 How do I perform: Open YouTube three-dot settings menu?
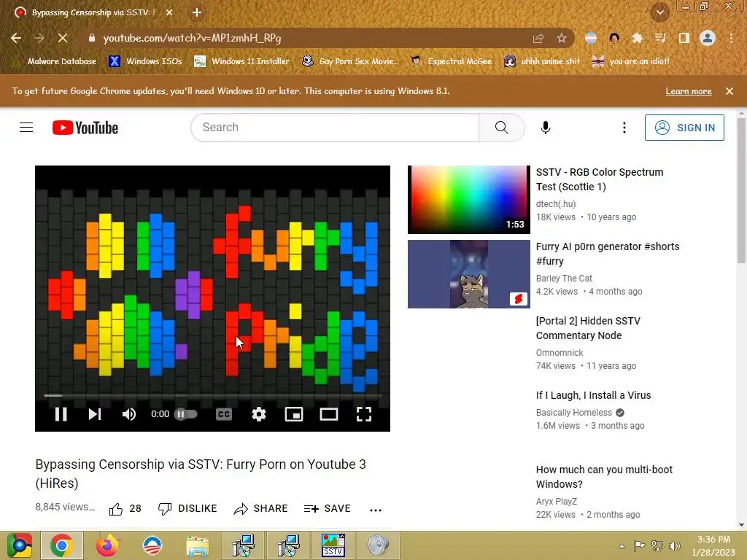click(624, 128)
